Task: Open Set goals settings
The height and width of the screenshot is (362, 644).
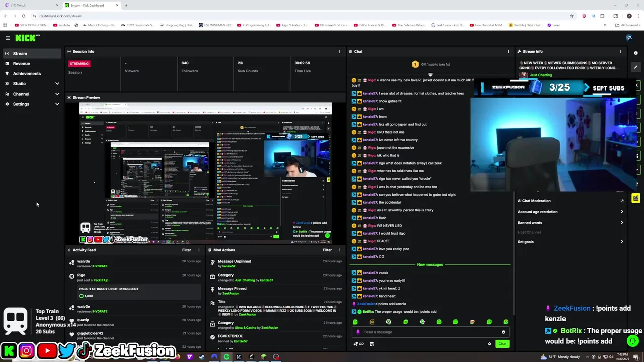Action: [571, 242]
